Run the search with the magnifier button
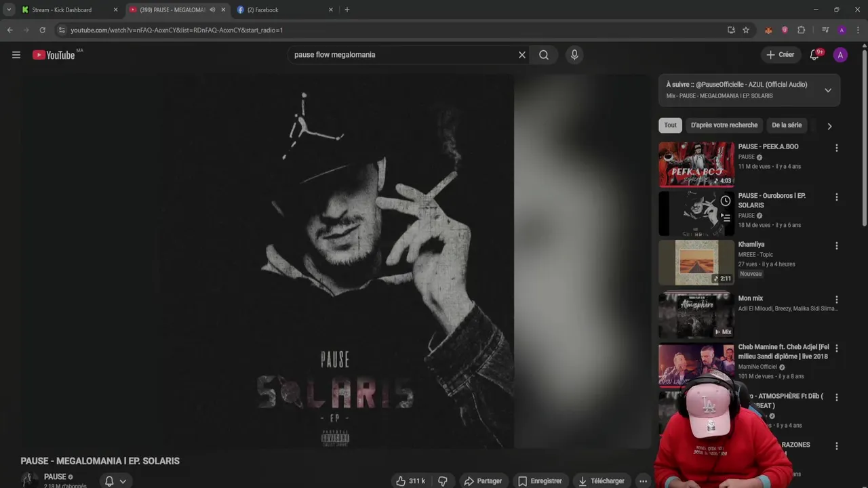Viewport: 868px width, 488px height. tap(544, 55)
